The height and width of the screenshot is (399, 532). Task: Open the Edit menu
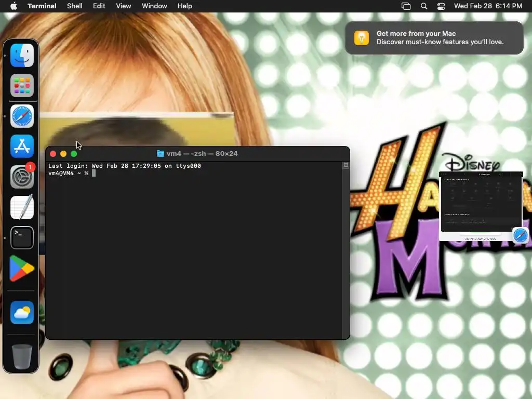click(99, 6)
